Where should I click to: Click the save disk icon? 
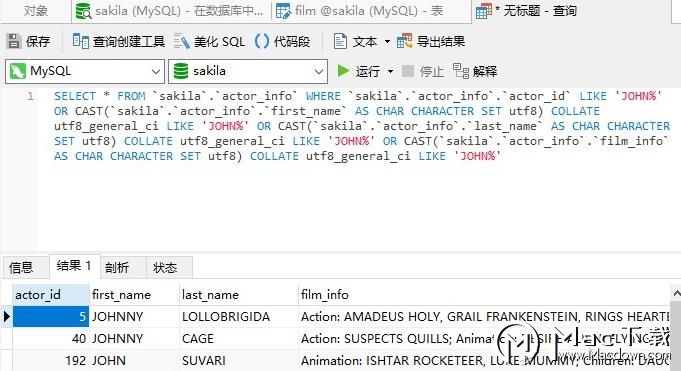(x=14, y=42)
